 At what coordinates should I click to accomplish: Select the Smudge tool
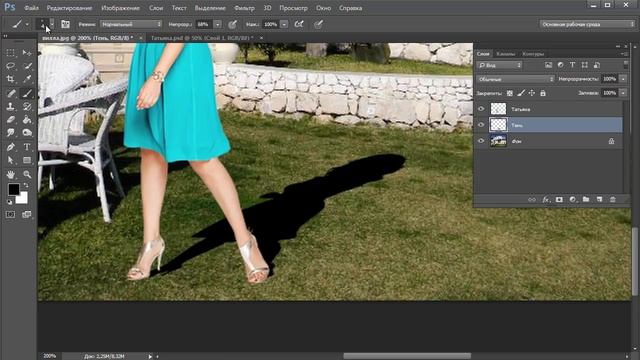(x=11, y=133)
